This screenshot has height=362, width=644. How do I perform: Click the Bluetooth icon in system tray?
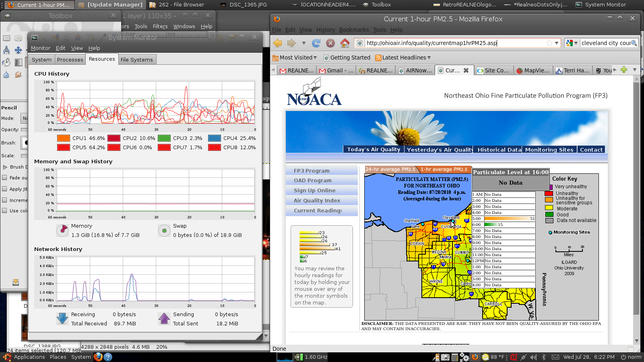pyautogui.click(x=543, y=357)
